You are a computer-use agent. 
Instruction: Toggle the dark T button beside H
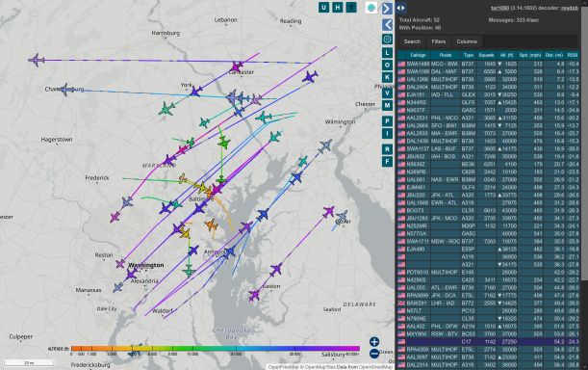click(x=351, y=7)
